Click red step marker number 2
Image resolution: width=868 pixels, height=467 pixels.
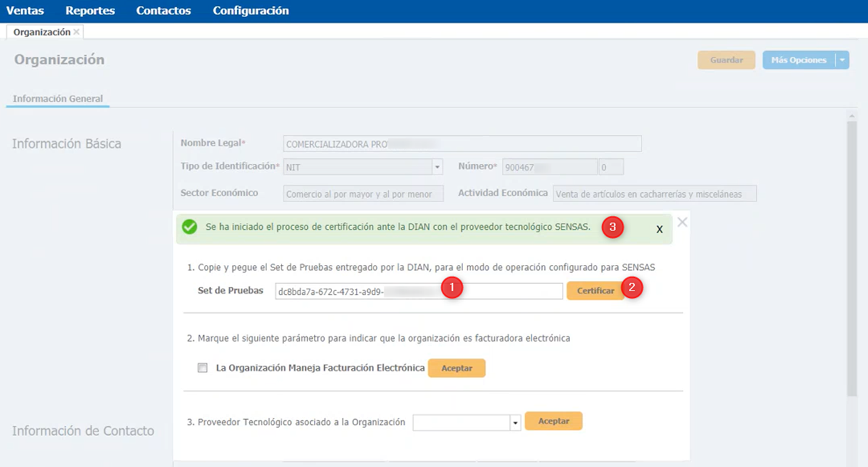click(632, 287)
